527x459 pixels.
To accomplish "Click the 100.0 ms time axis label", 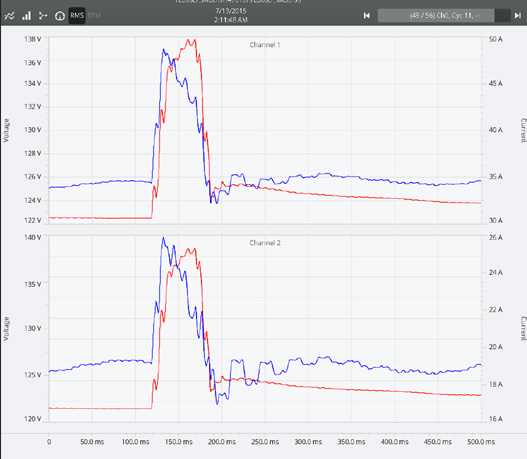I will click(135, 442).
